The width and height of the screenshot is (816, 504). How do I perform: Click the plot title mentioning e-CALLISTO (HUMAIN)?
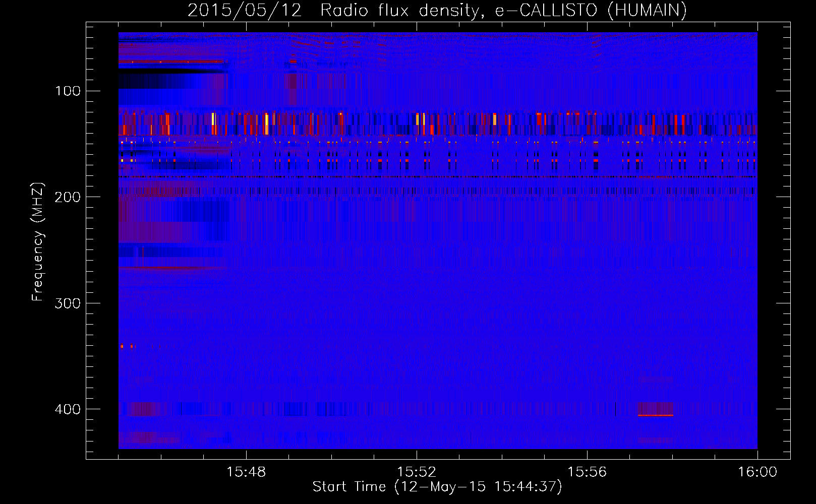pyautogui.click(x=437, y=11)
